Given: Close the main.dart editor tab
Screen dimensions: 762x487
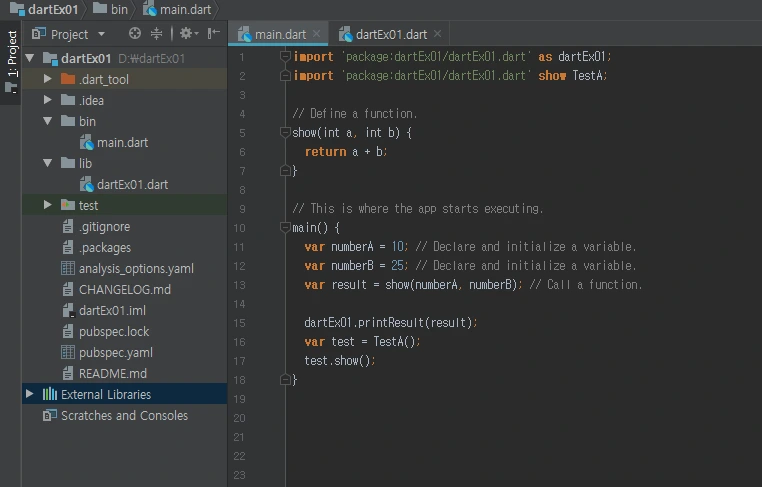Looking at the screenshot, I should pyautogui.click(x=317, y=34).
